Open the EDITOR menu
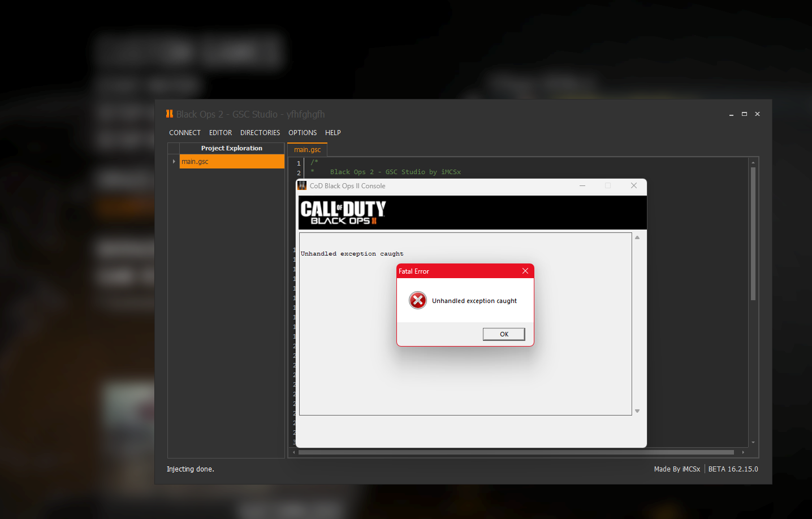 coord(221,133)
